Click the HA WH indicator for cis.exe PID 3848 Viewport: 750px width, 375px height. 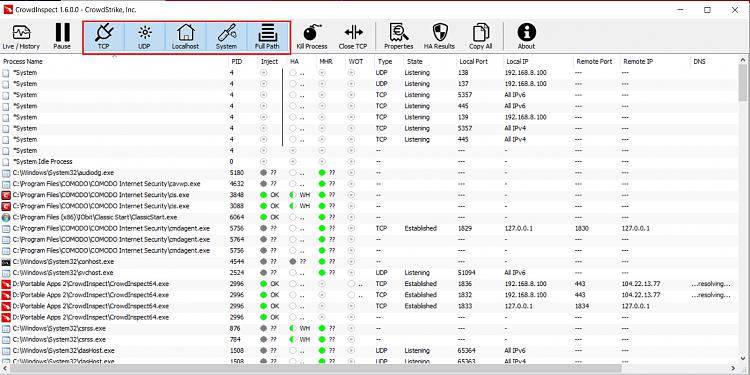300,195
